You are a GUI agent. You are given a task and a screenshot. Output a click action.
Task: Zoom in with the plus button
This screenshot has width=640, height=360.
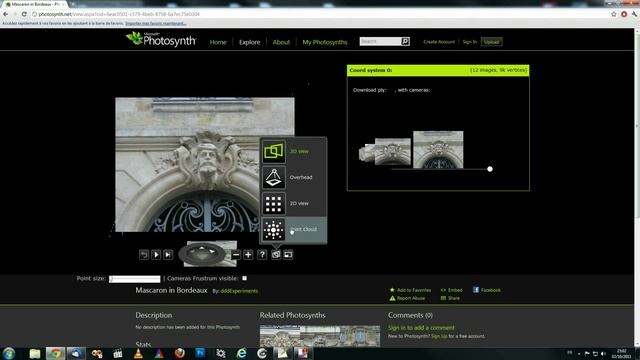point(248,255)
